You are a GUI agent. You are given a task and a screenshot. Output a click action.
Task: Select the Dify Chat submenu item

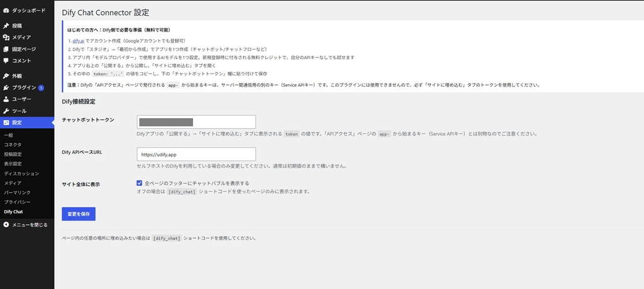13,212
